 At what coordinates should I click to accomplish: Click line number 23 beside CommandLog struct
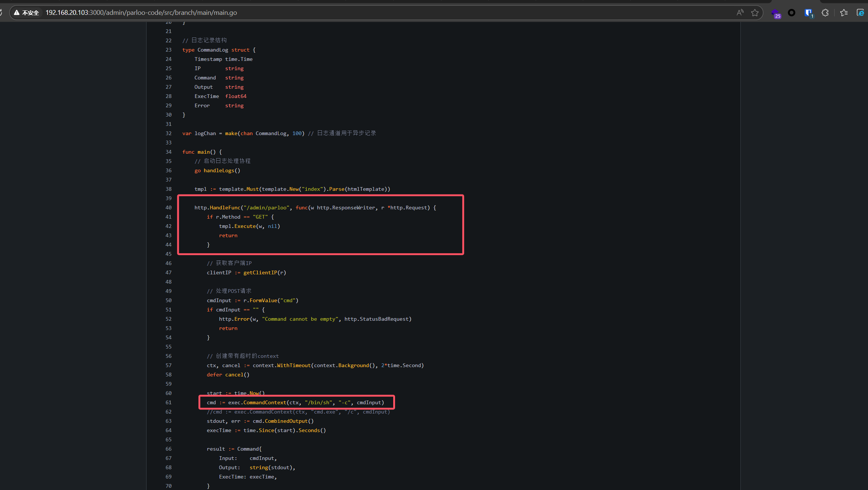click(x=168, y=50)
